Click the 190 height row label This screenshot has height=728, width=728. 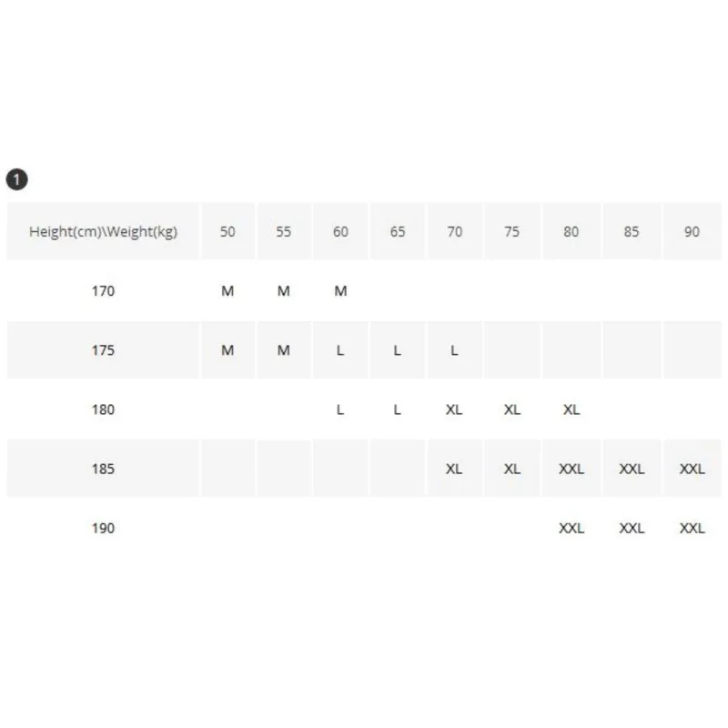click(104, 528)
